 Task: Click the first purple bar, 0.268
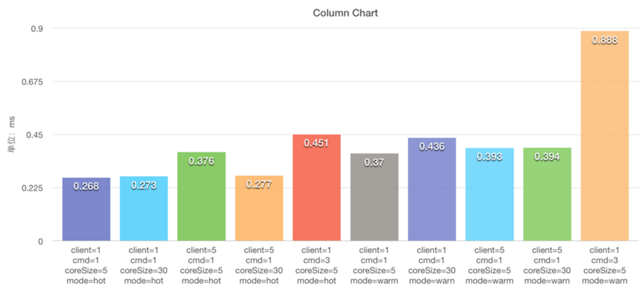[86, 210]
